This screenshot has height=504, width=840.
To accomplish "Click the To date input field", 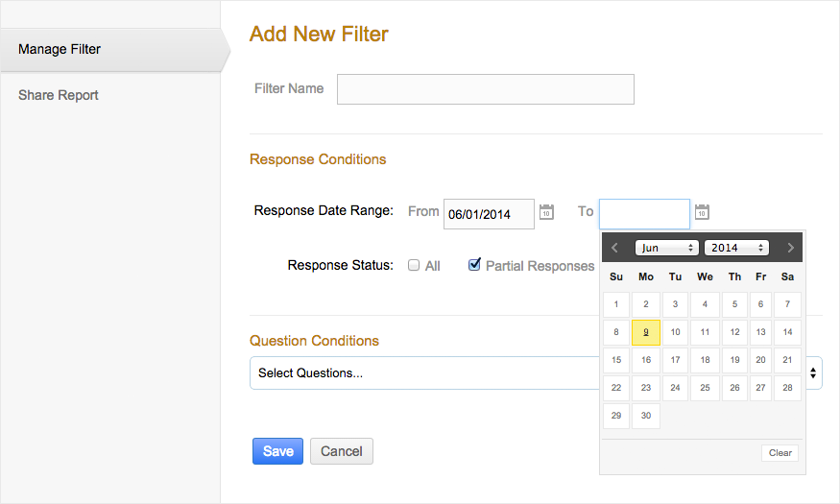I will 644,213.
